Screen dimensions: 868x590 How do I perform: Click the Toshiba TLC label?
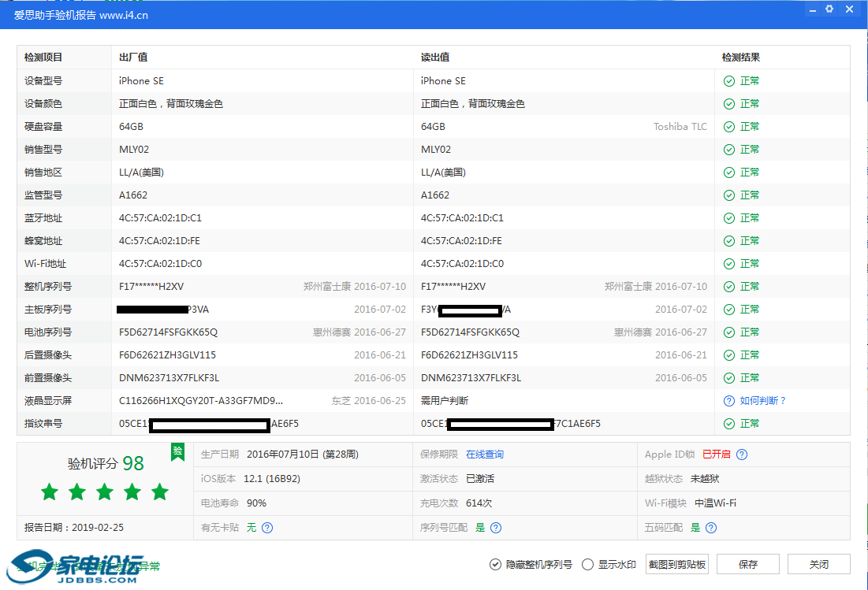680,127
